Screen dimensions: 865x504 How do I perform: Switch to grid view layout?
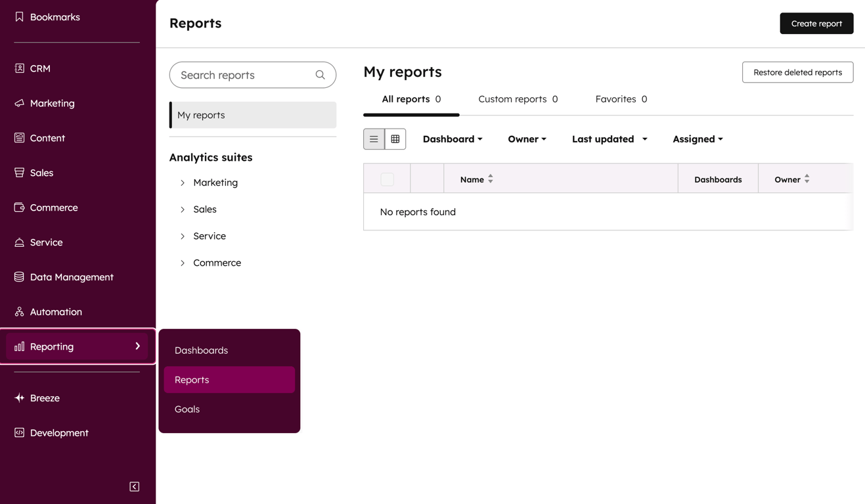(x=395, y=139)
